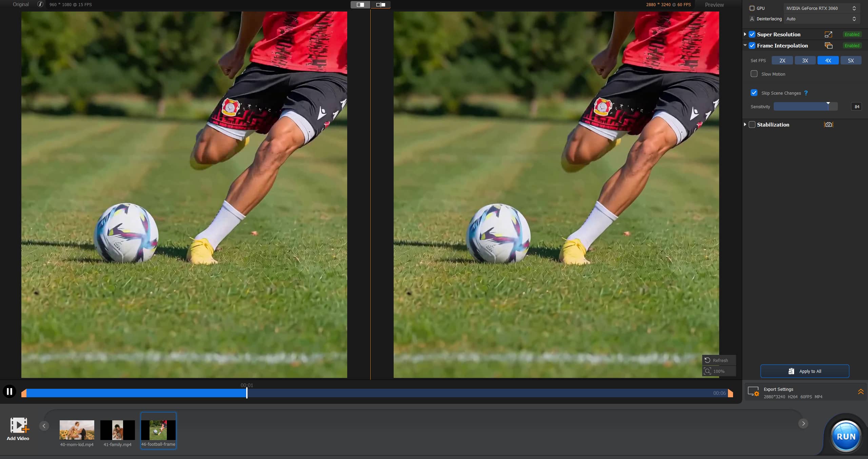Screen dimensions: 868x459
Task: Click the timeline playhead at 00:01
Action: (x=247, y=393)
